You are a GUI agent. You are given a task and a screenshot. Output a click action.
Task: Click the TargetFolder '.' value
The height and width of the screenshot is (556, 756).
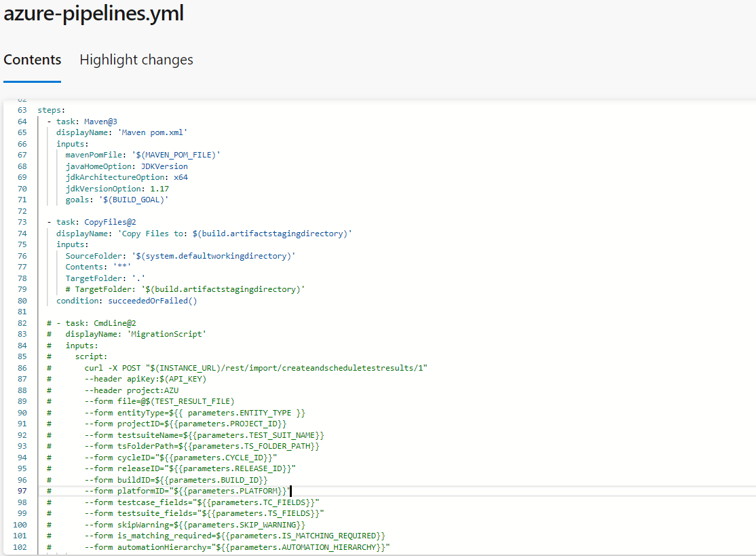point(137,278)
